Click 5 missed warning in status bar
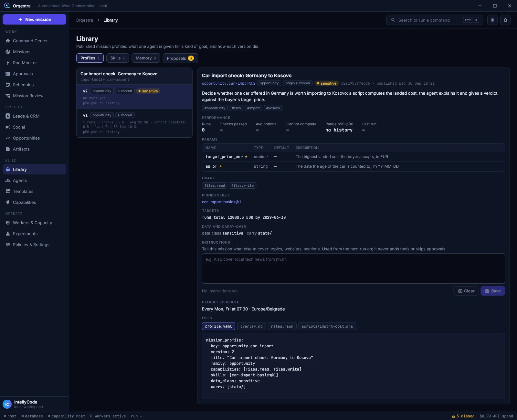This screenshot has height=420, width=517. pyautogui.click(x=463, y=416)
